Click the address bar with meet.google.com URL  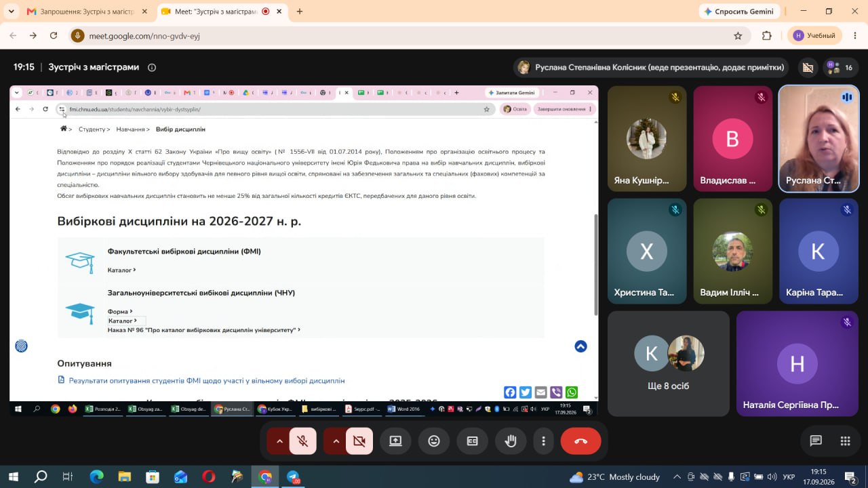(410, 36)
